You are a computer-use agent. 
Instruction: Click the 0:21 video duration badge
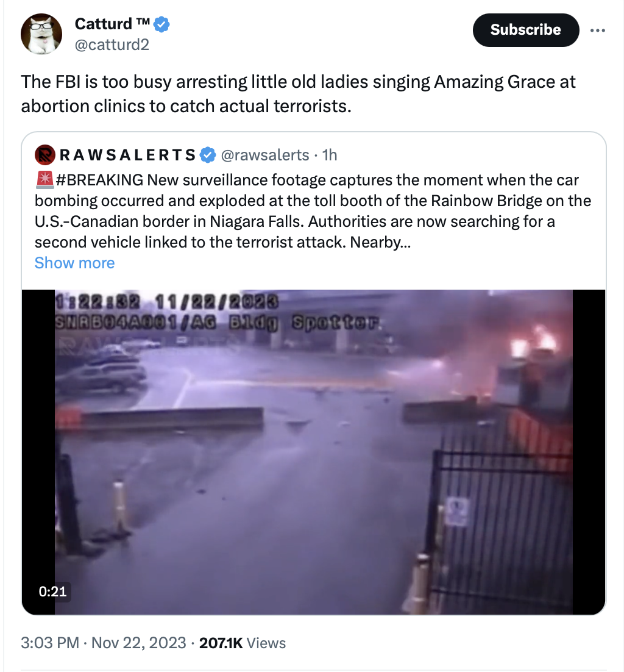click(52, 592)
